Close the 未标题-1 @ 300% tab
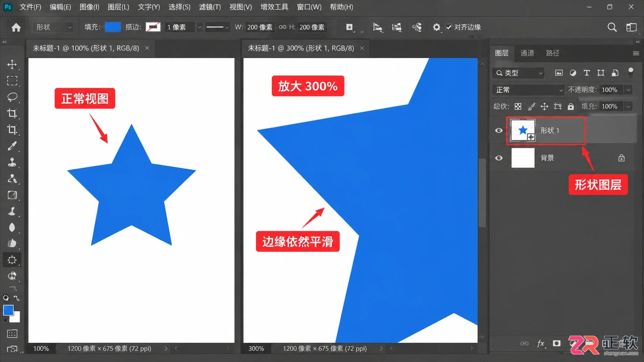The image size is (644, 362). [362, 48]
